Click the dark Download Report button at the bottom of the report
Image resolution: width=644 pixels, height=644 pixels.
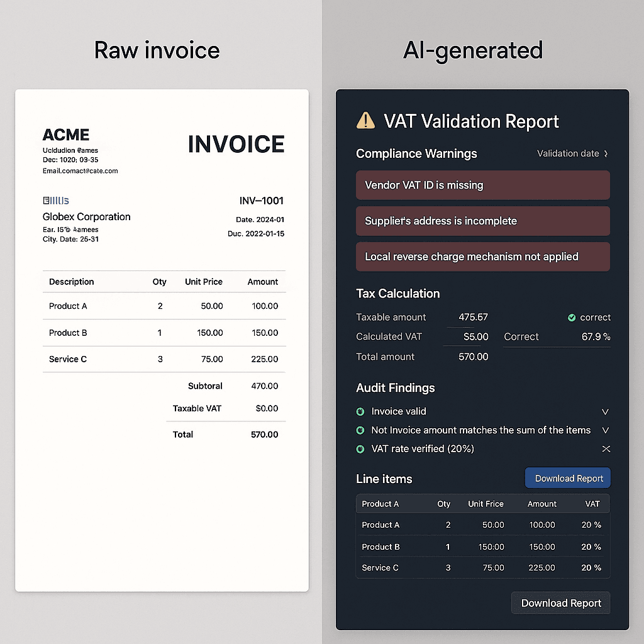pos(560,603)
